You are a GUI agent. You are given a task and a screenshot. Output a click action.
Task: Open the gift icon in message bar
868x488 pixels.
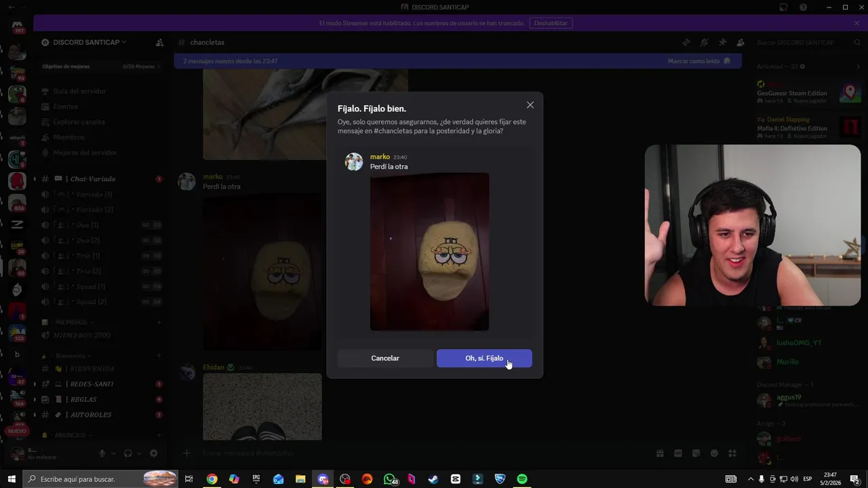tap(660, 453)
